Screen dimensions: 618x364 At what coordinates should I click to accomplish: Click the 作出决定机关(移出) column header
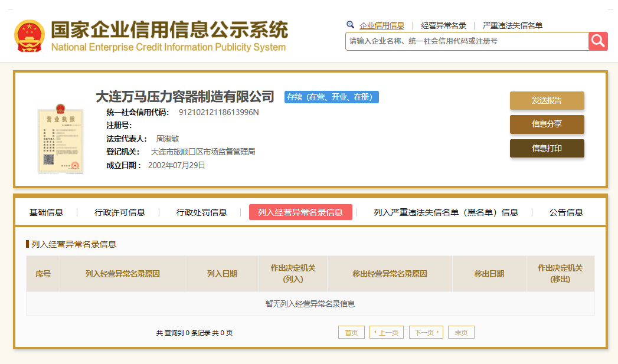[560, 274]
